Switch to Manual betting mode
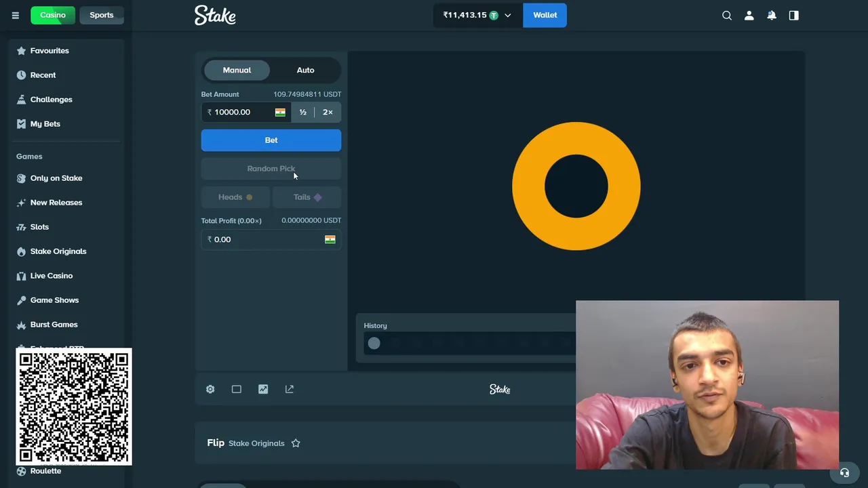868x488 pixels. point(237,70)
